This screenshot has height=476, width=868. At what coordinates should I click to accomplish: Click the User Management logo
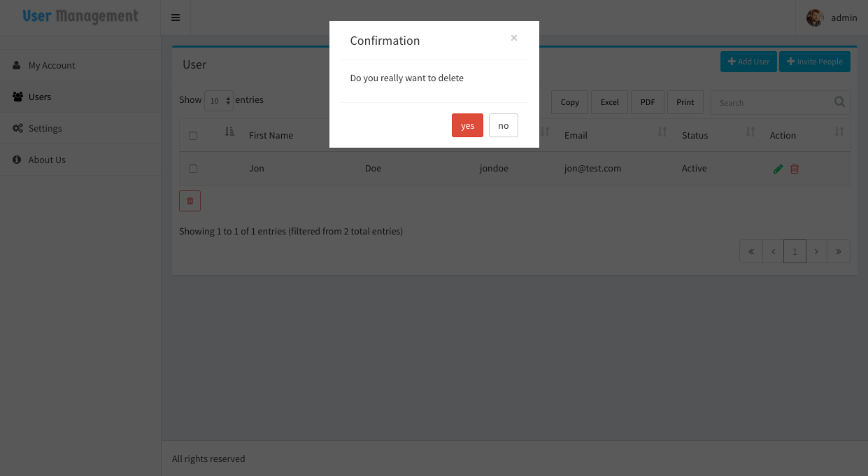(x=80, y=16)
